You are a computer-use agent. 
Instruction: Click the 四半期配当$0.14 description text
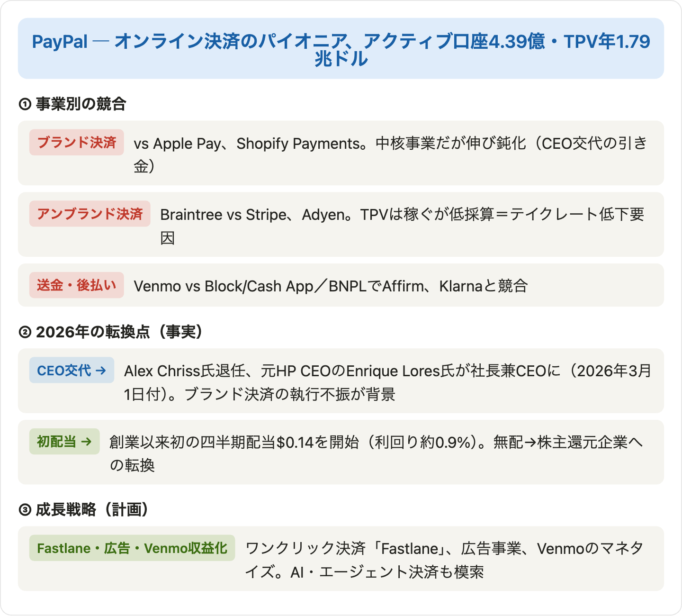(376, 453)
